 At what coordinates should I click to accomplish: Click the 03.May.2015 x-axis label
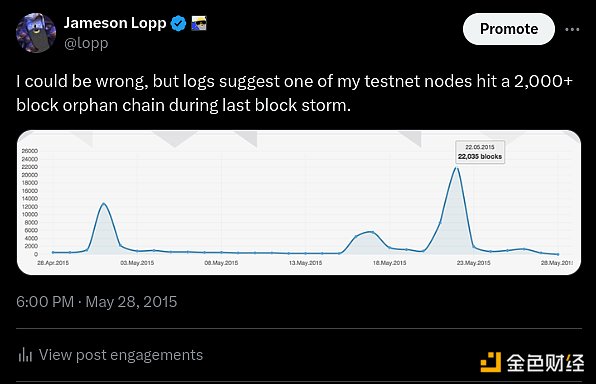(x=137, y=263)
